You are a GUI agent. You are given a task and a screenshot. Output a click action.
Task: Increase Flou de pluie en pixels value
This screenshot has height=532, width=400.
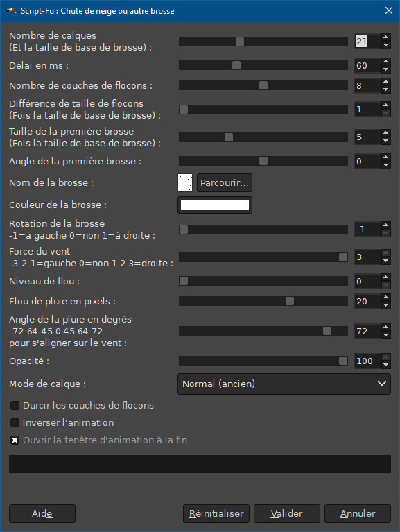tap(385, 298)
